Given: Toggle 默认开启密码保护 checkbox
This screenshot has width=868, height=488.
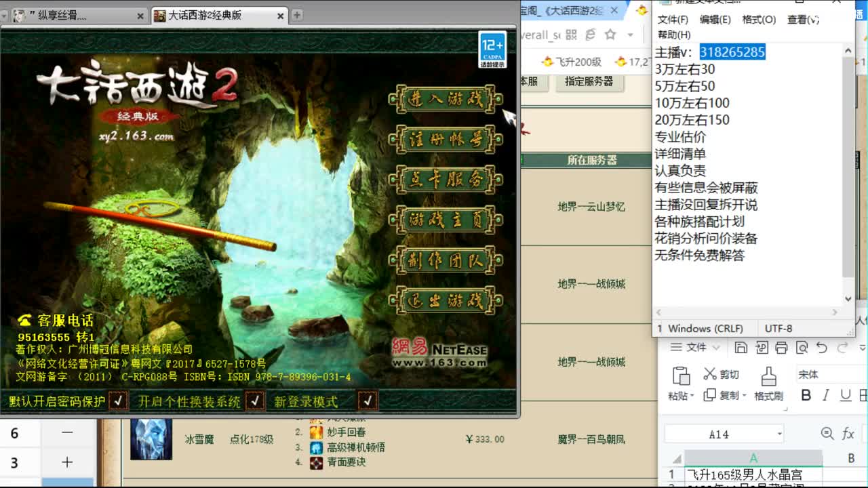Looking at the screenshot, I should (x=118, y=401).
